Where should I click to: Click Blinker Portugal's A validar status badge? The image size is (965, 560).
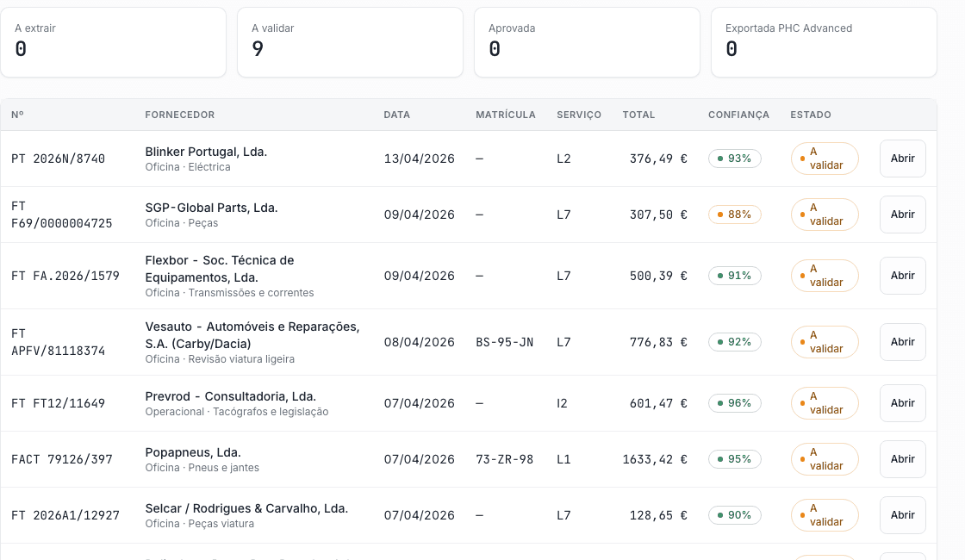(825, 159)
